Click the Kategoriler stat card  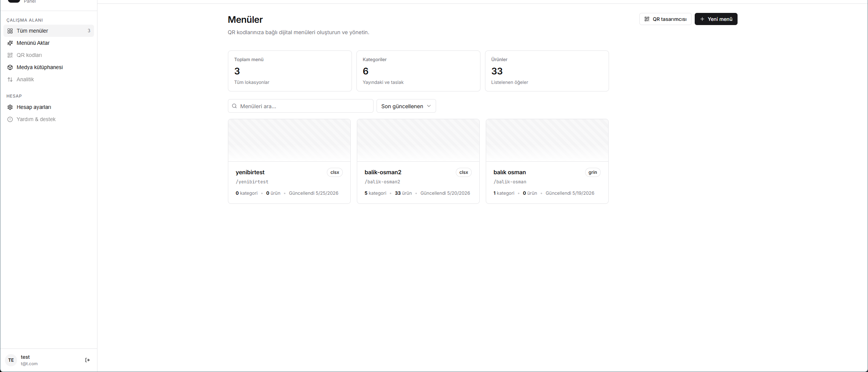418,71
